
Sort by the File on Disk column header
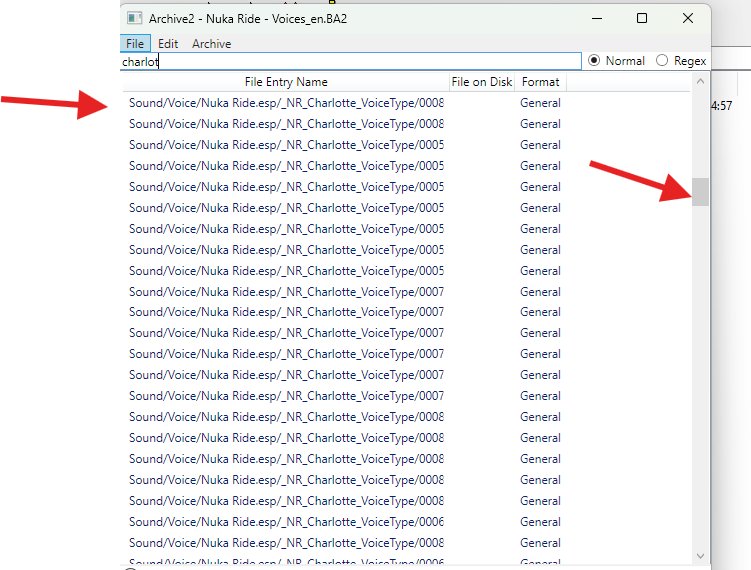[482, 82]
